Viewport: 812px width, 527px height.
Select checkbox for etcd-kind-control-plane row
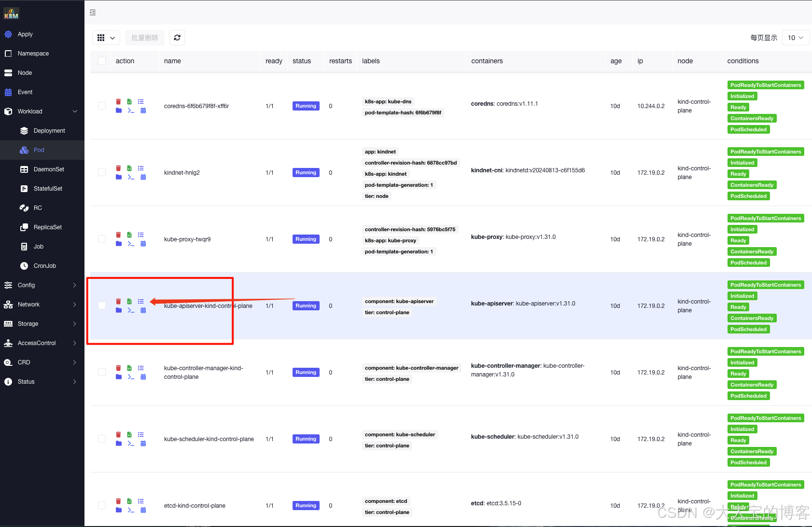102,505
